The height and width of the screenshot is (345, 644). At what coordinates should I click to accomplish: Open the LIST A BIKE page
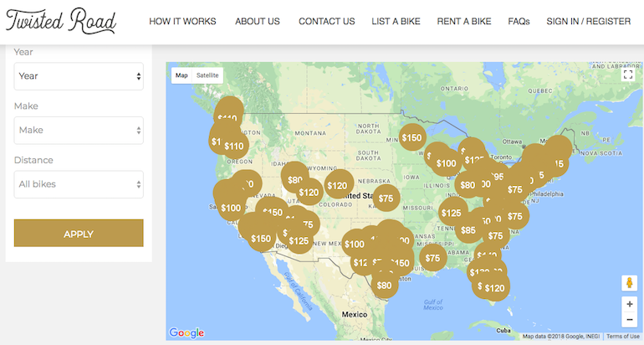click(x=396, y=21)
